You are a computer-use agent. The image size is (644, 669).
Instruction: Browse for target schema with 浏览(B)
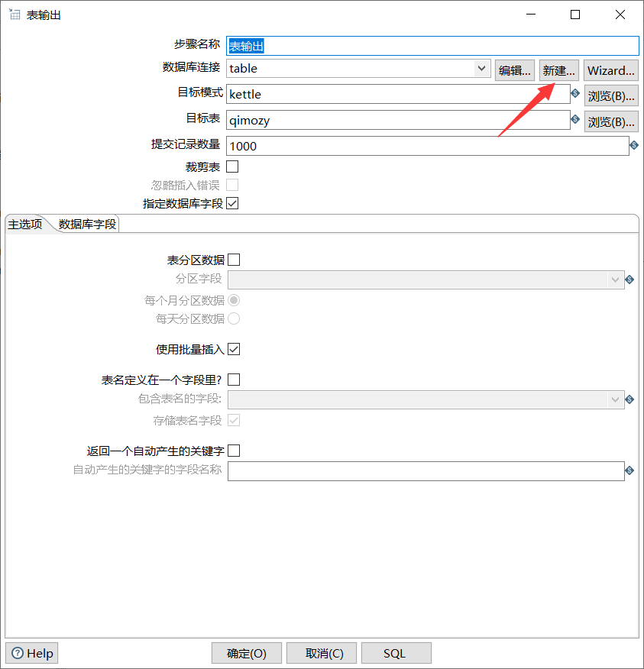click(611, 96)
